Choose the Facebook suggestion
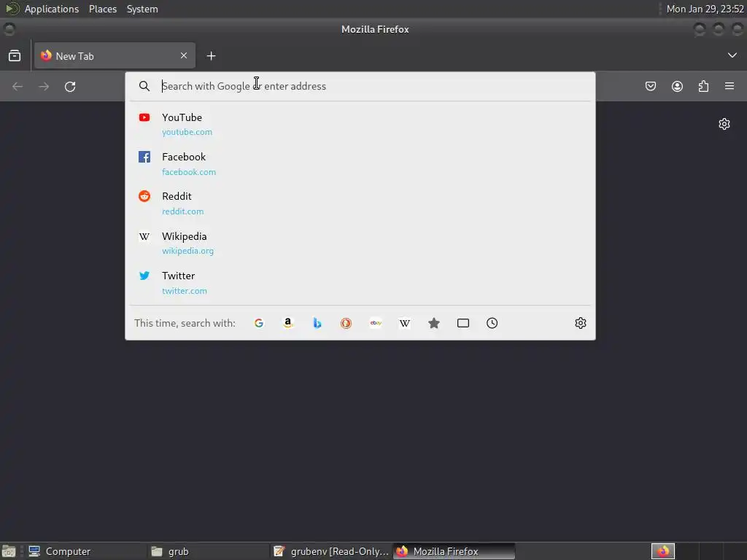The height and width of the screenshot is (560, 747). (x=360, y=164)
